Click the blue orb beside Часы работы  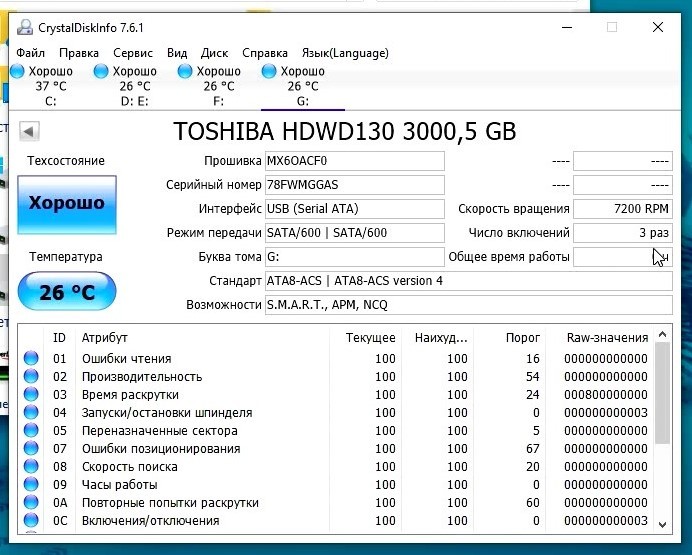pos(31,485)
